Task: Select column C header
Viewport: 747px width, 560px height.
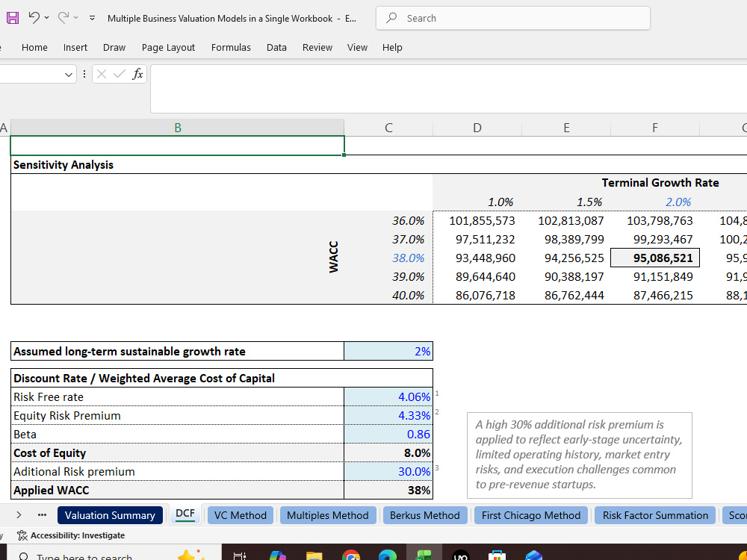Action: [x=388, y=128]
